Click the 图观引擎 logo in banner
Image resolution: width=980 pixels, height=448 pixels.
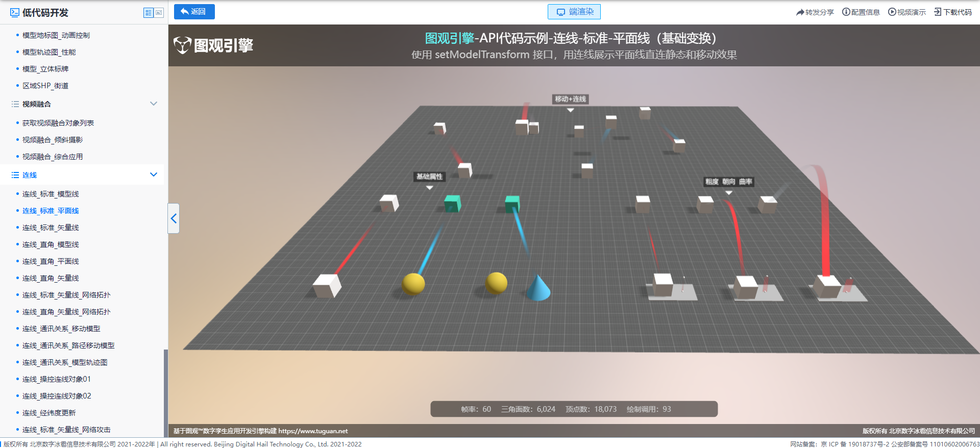[213, 45]
